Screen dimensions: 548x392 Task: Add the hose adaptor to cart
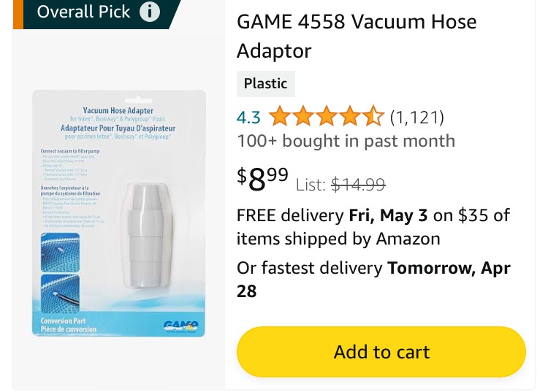381,352
